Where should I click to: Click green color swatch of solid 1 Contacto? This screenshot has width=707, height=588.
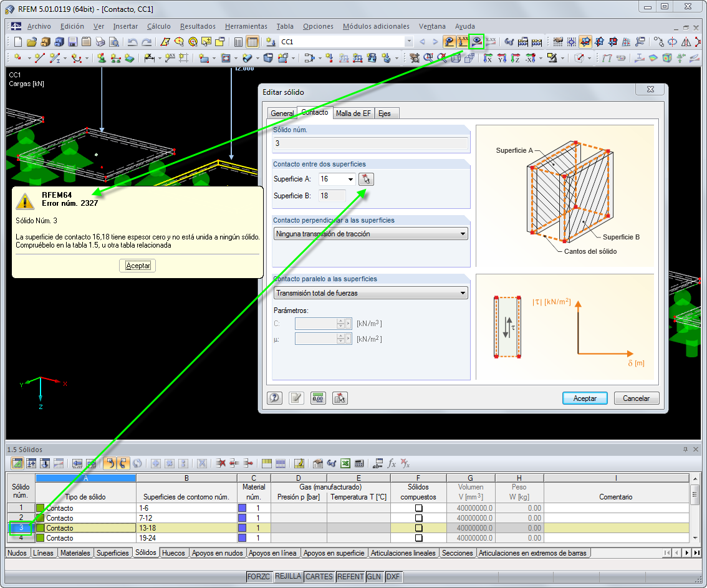[x=40, y=508]
